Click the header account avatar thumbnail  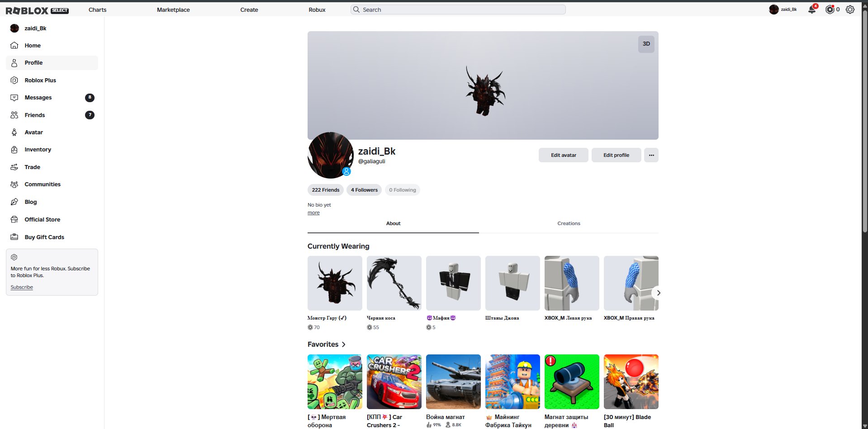tap(773, 9)
